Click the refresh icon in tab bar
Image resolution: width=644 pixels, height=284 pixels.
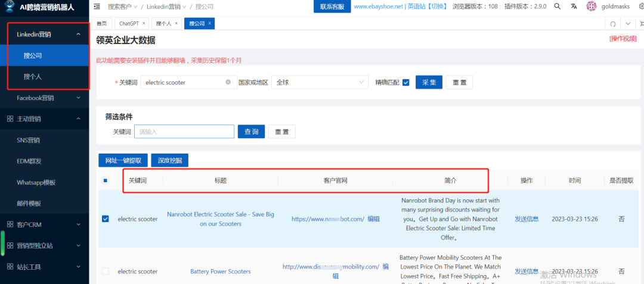tap(613, 24)
